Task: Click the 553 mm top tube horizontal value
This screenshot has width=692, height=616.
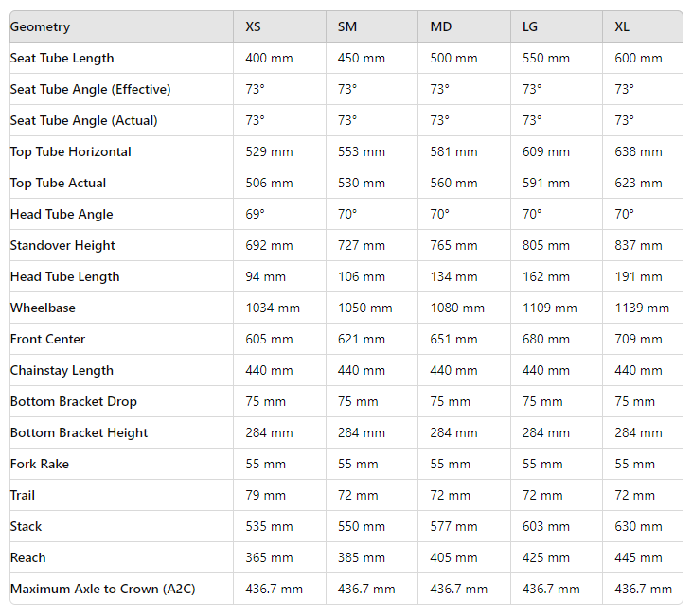Action: click(x=362, y=151)
